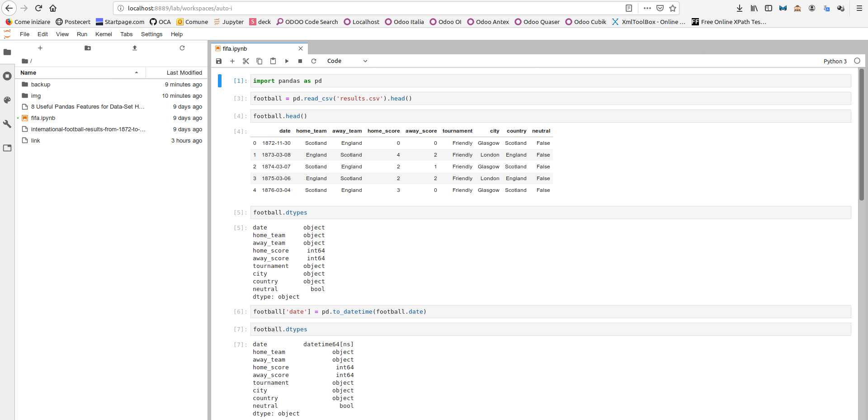Save the notebook with the disk icon
The image size is (868, 420).
[219, 61]
